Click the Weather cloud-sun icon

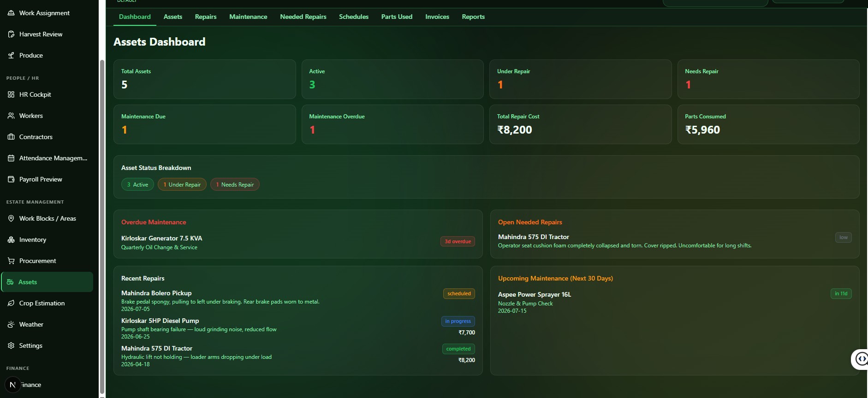[x=11, y=324]
